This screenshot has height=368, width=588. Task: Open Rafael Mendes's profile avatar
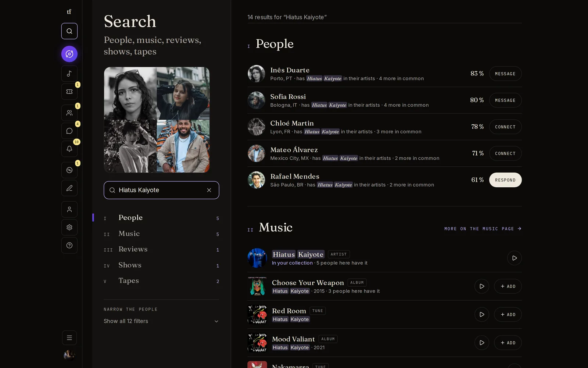[x=257, y=180]
